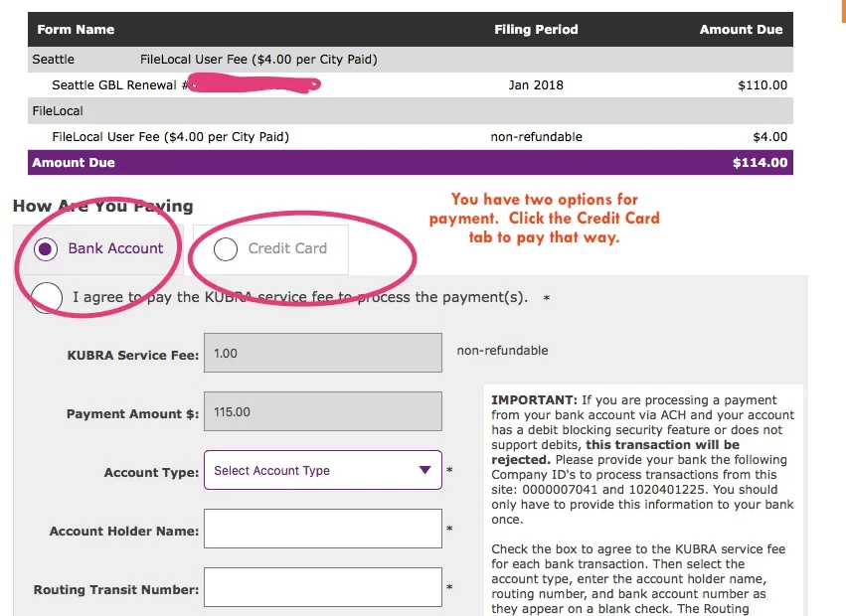The image size is (846, 616).
Task: Click the Seattle group row label
Action: click(53, 60)
